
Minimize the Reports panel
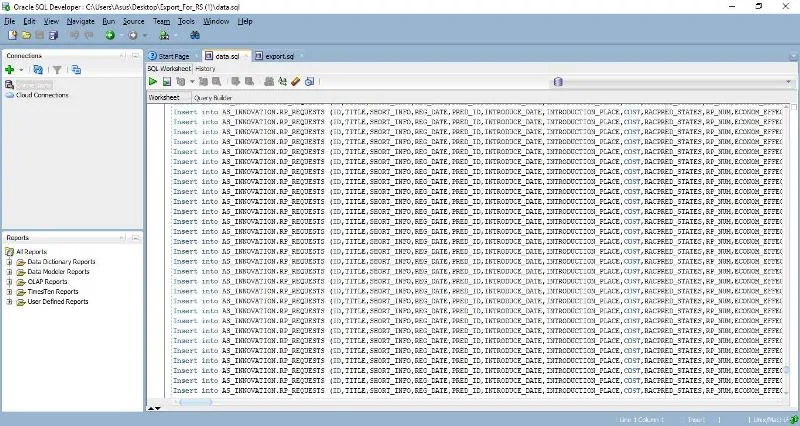click(136, 238)
